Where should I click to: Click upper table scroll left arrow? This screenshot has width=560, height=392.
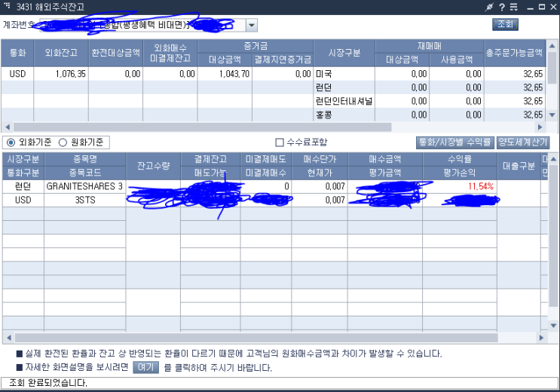[x=8, y=127]
